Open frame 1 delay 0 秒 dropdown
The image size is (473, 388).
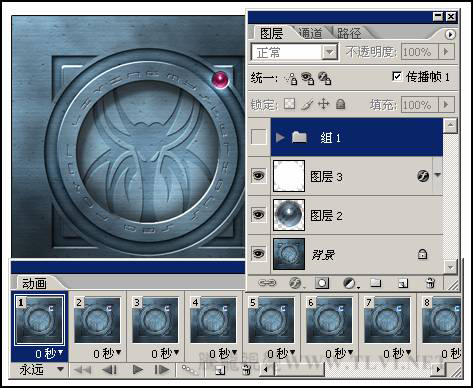pos(49,353)
